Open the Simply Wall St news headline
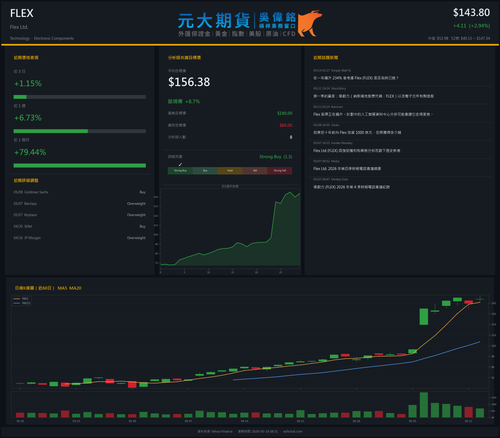The height and width of the screenshot is (438, 500). (356, 78)
